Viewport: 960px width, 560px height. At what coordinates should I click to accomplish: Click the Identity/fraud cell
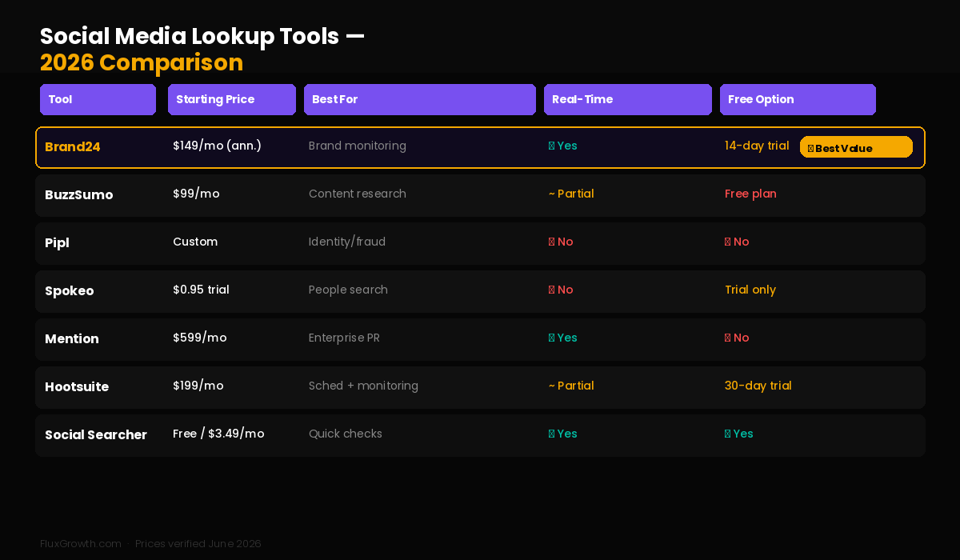pos(347,242)
